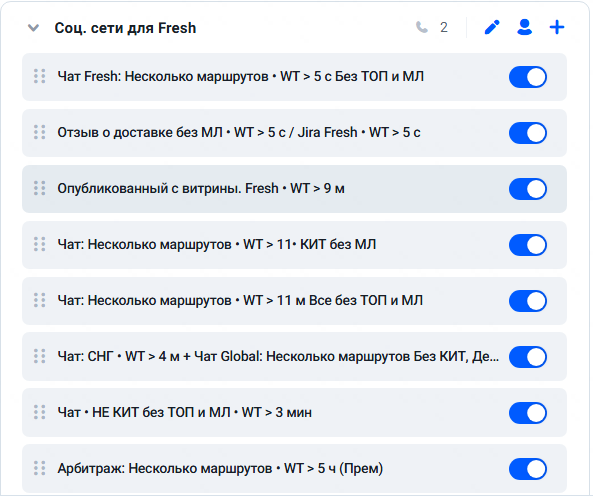593x496 pixels.
Task: Click the phone icon beside count 2
Action: click(422, 27)
